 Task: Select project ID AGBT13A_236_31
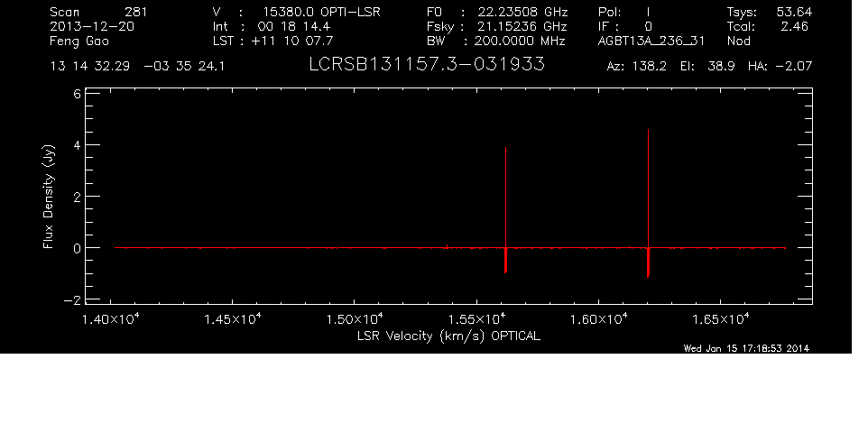(652, 41)
